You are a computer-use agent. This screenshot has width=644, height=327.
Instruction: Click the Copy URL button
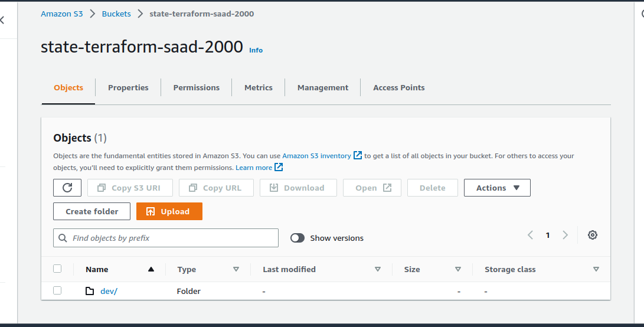pyautogui.click(x=216, y=188)
